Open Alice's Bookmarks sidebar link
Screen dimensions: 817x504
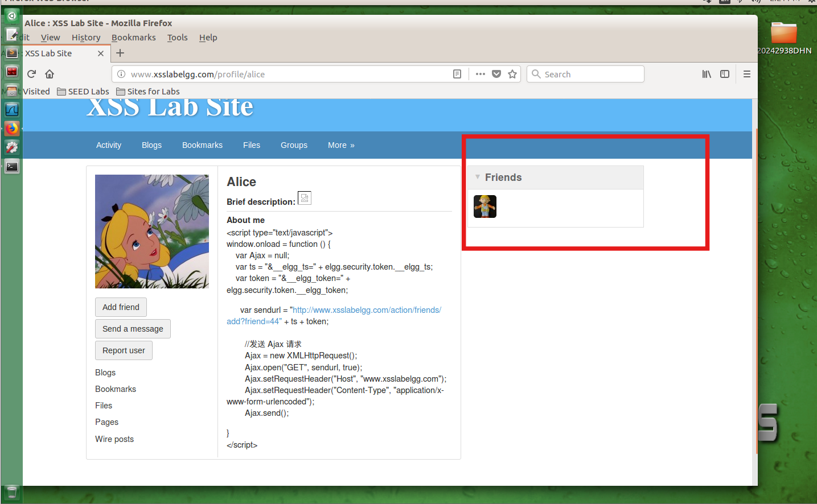point(116,389)
